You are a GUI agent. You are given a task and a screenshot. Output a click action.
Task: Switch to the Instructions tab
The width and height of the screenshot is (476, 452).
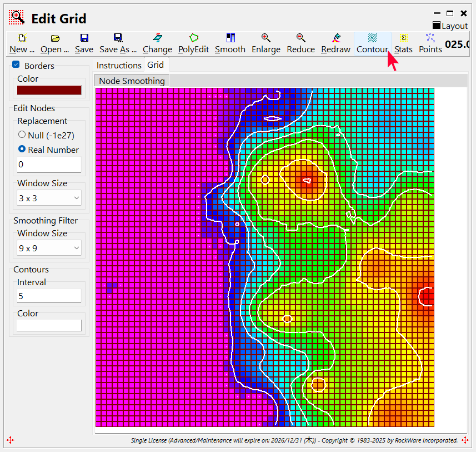(x=119, y=65)
